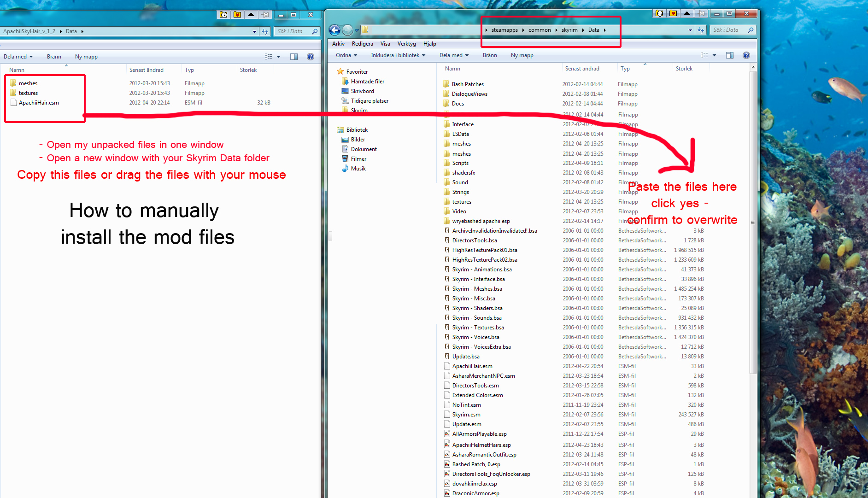Click the refresh icon in right address bar
The image size is (868, 498).
click(x=701, y=30)
